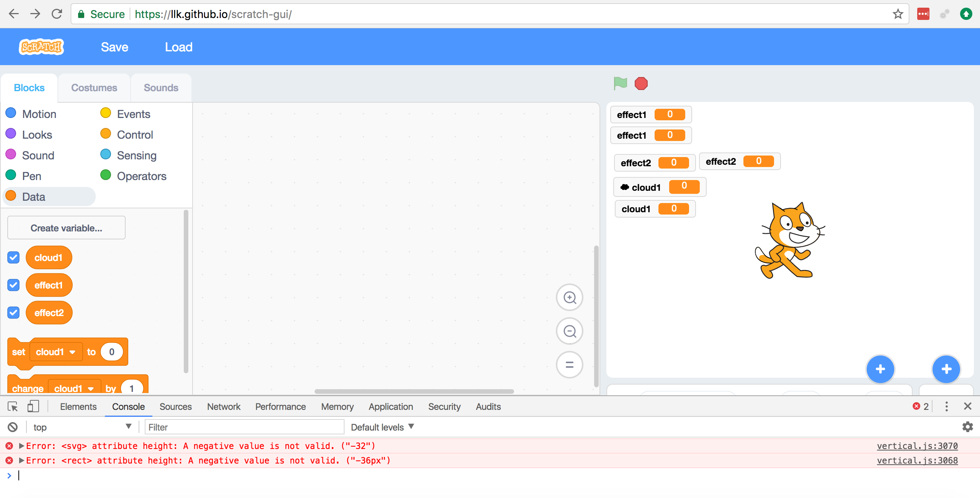Reset the workspace zoom level
The image size is (980, 498).
[x=569, y=364]
